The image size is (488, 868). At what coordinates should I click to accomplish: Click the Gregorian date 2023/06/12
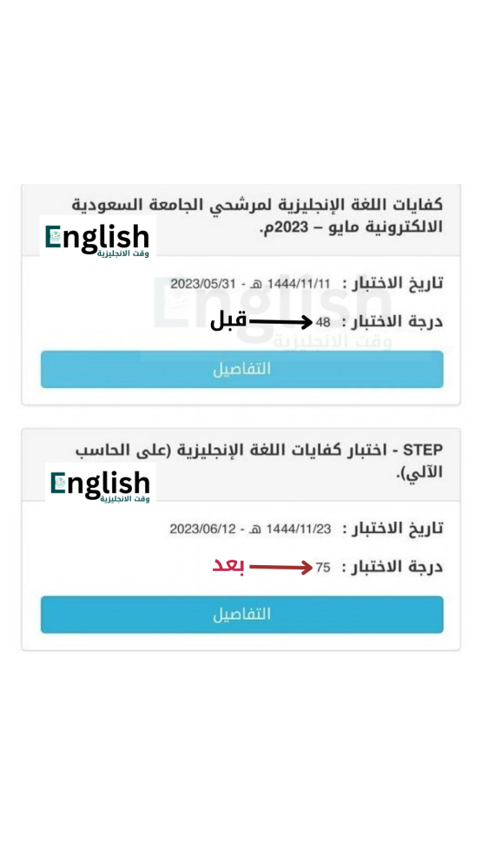pyautogui.click(x=202, y=529)
